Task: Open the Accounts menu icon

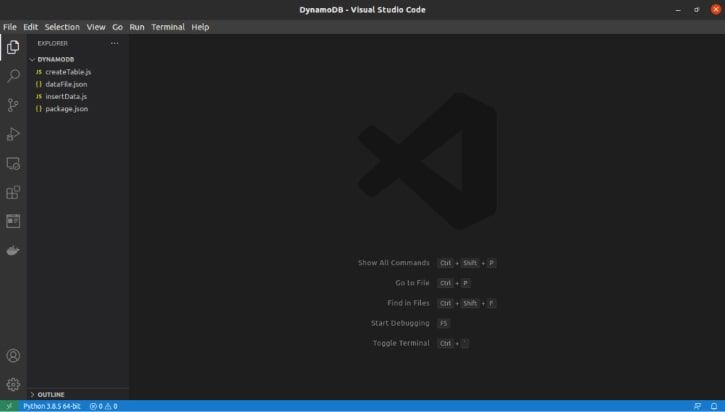Action: [13, 355]
